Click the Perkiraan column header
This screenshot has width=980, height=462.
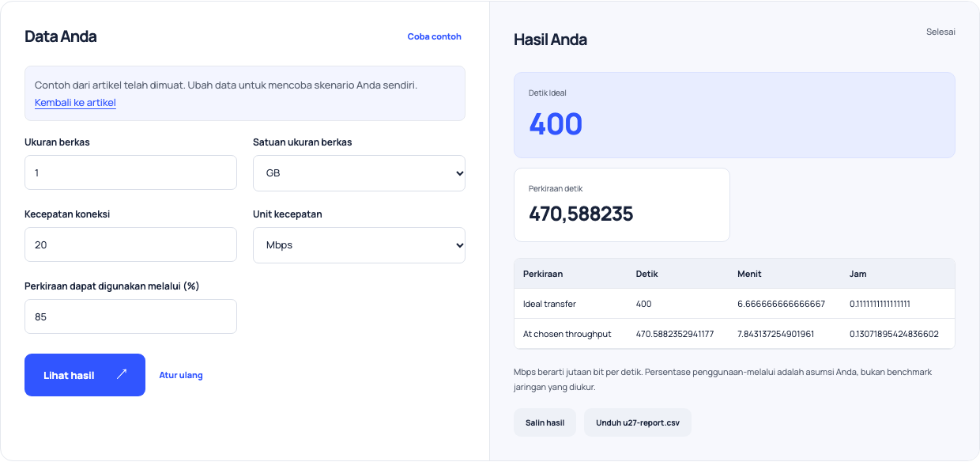click(x=543, y=274)
